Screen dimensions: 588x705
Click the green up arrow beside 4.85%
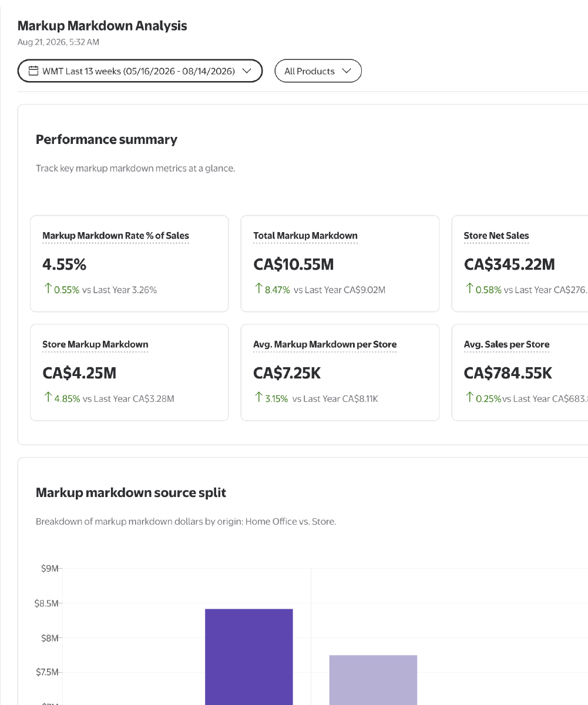(48, 397)
